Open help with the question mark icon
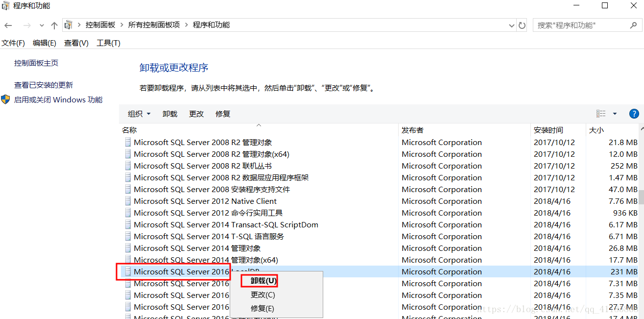The height and width of the screenshot is (319, 644). [634, 114]
